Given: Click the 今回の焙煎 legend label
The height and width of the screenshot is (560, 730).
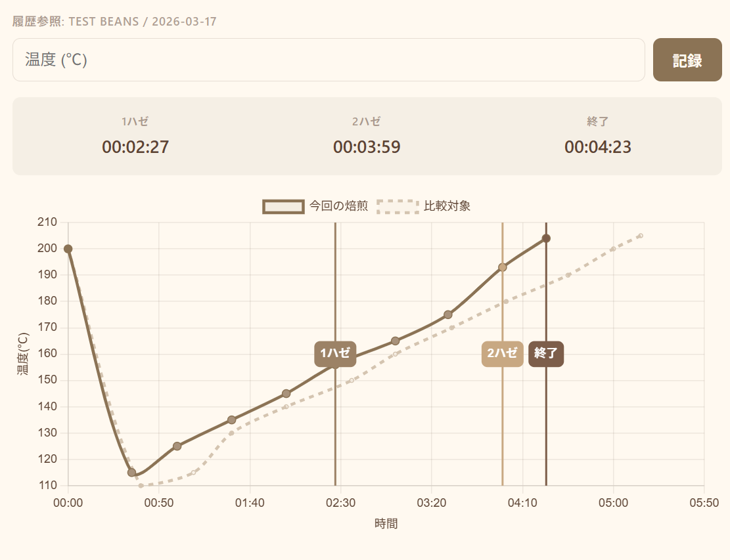Looking at the screenshot, I should (x=338, y=206).
